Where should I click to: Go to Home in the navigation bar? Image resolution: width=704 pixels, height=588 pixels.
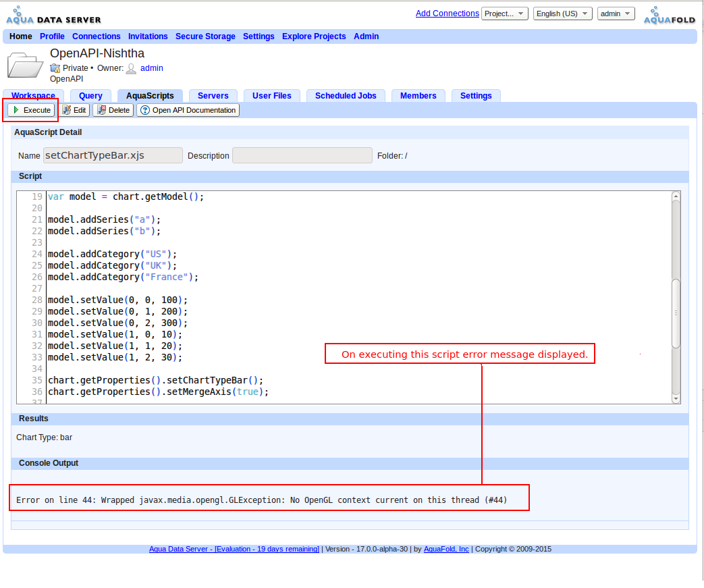(x=21, y=36)
